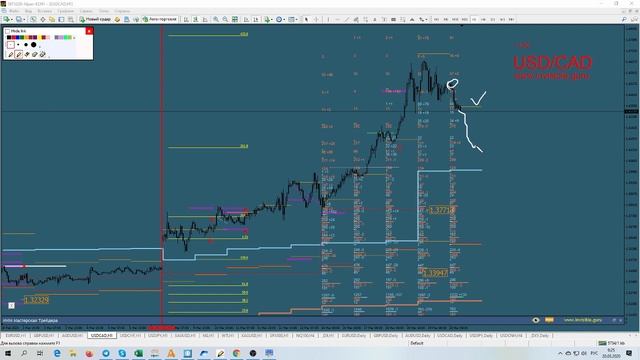Open the indicators list dropdown

272,19
